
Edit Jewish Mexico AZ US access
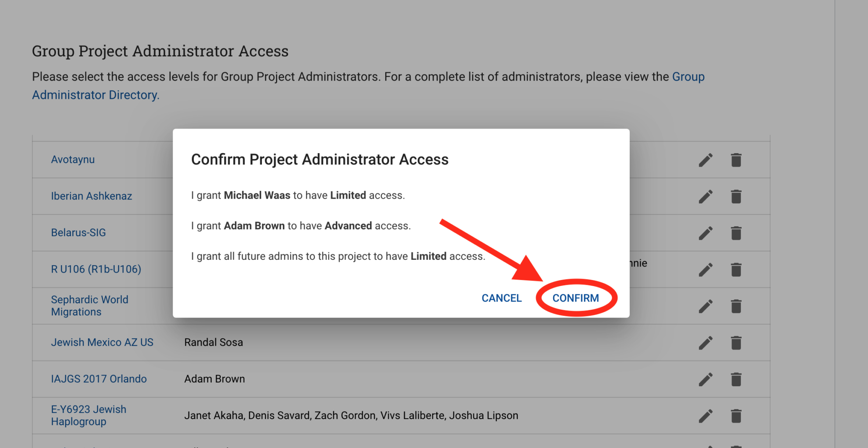coord(705,343)
